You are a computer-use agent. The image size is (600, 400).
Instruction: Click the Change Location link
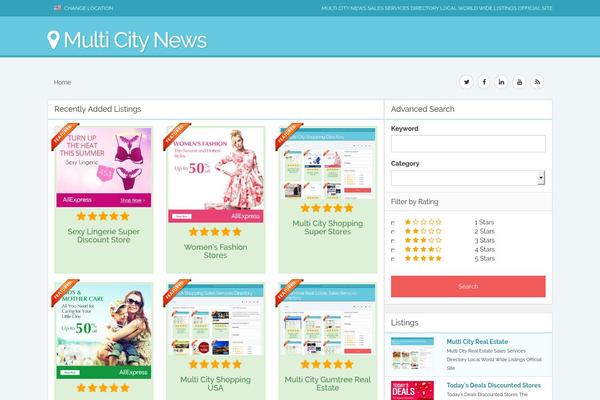(x=88, y=8)
